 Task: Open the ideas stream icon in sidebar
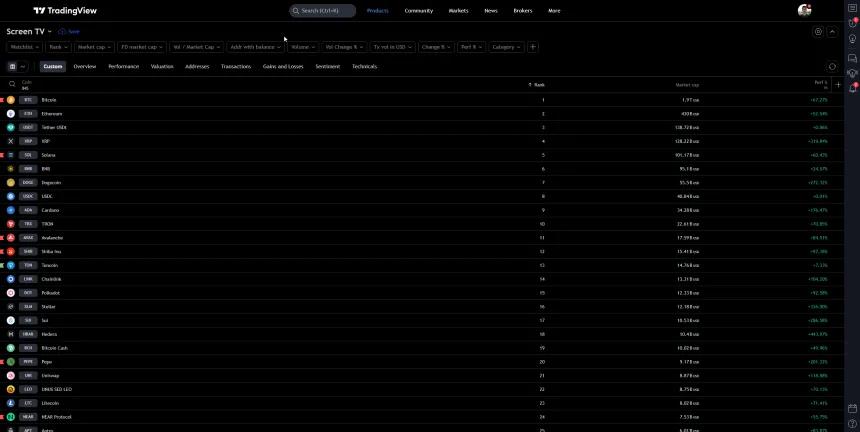852,73
